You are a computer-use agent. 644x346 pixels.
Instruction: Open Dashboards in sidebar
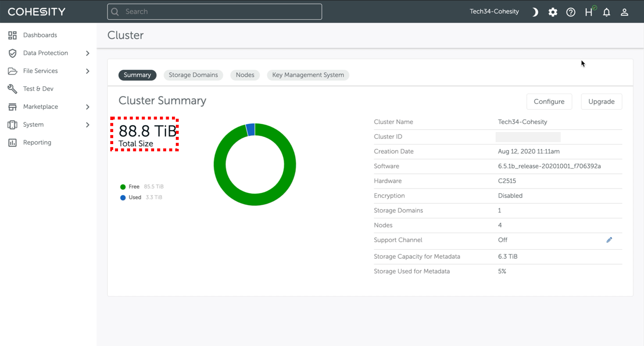[x=40, y=35]
